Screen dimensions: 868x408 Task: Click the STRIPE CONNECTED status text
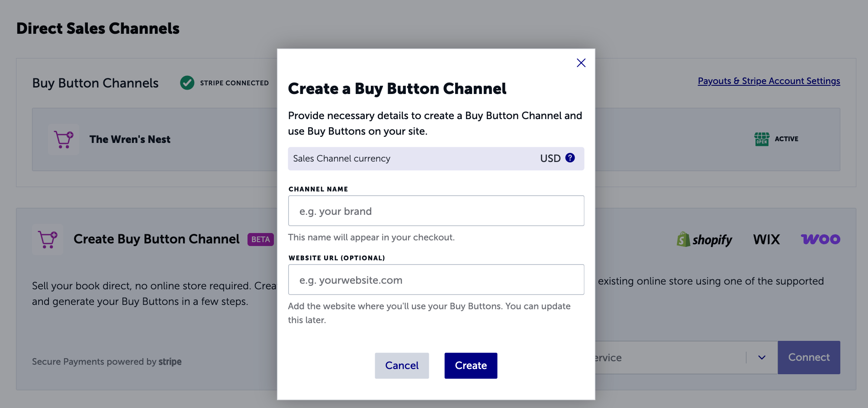(x=234, y=83)
